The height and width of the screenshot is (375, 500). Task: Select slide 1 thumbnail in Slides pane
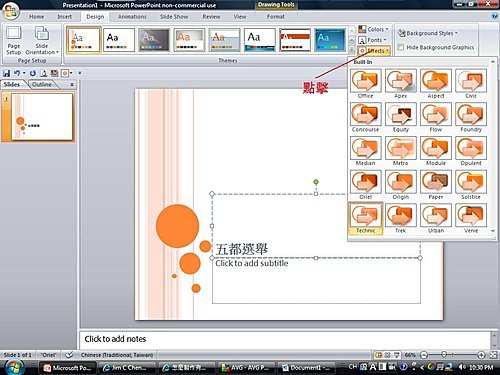(x=42, y=117)
